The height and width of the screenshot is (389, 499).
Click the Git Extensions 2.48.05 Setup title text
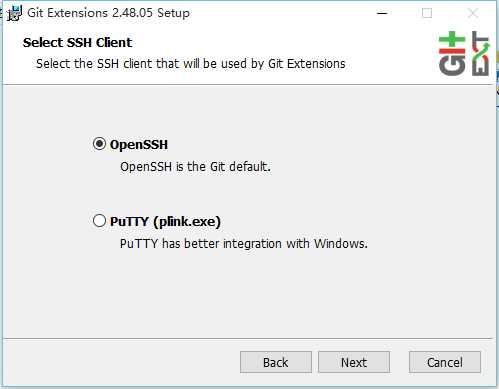(109, 13)
